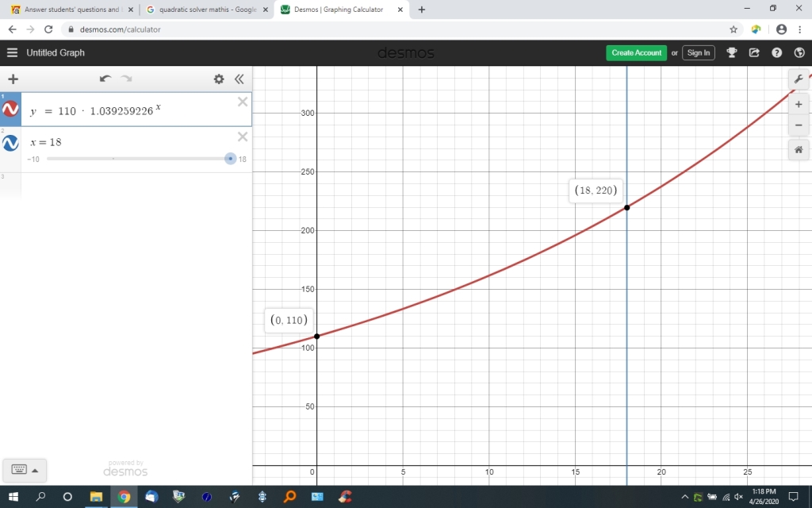Open the Chrome profile avatar menu
Screen dimensions: 812x508
(781, 29)
